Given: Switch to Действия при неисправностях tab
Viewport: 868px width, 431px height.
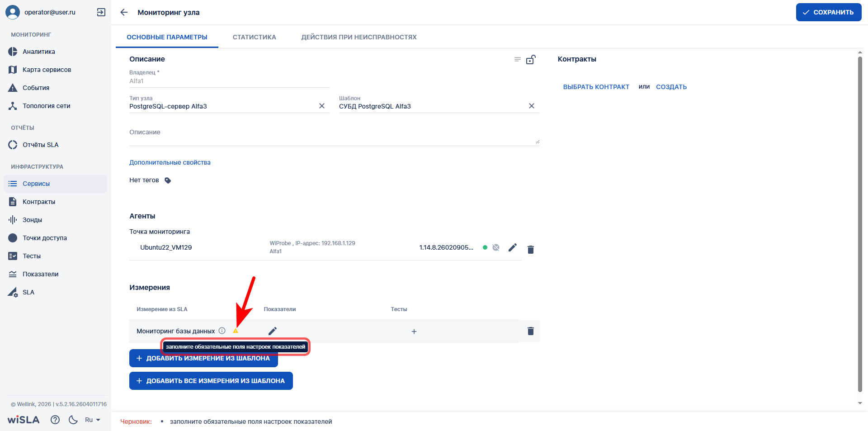Looking at the screenshot, I should click(x=359, y=37).
